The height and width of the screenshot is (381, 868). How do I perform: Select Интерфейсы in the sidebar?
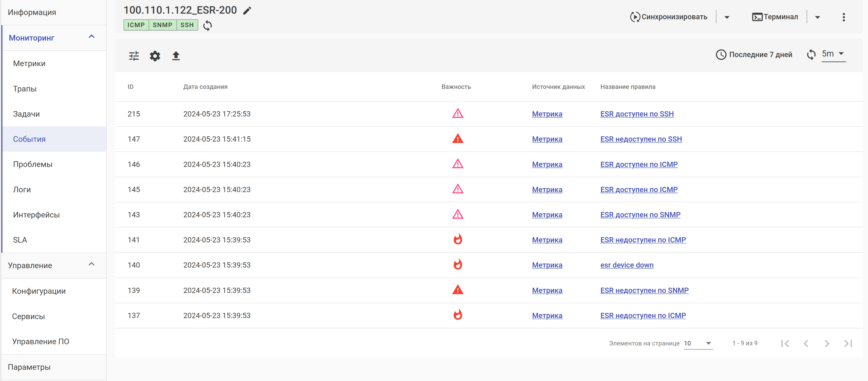coord(36,215)
